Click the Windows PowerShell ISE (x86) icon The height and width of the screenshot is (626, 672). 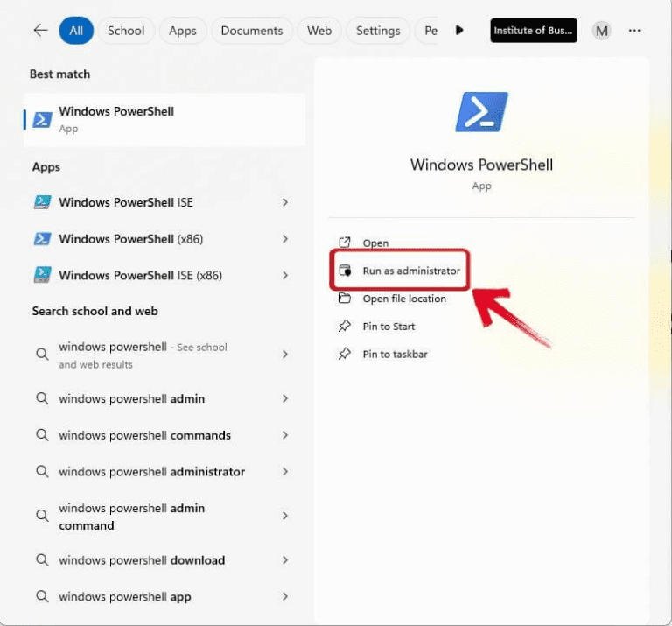pos(42,275)
